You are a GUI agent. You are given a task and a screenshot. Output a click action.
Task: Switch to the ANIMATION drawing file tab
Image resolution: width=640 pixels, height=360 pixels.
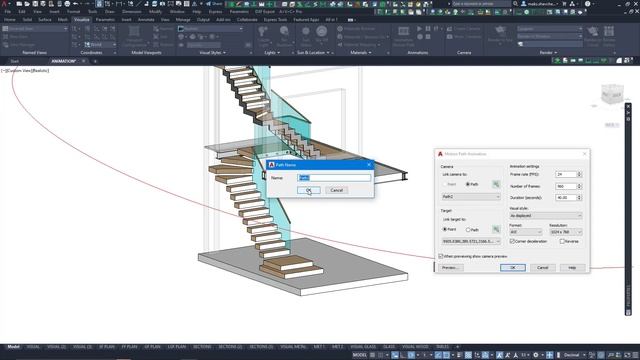(x=63, y=61)
